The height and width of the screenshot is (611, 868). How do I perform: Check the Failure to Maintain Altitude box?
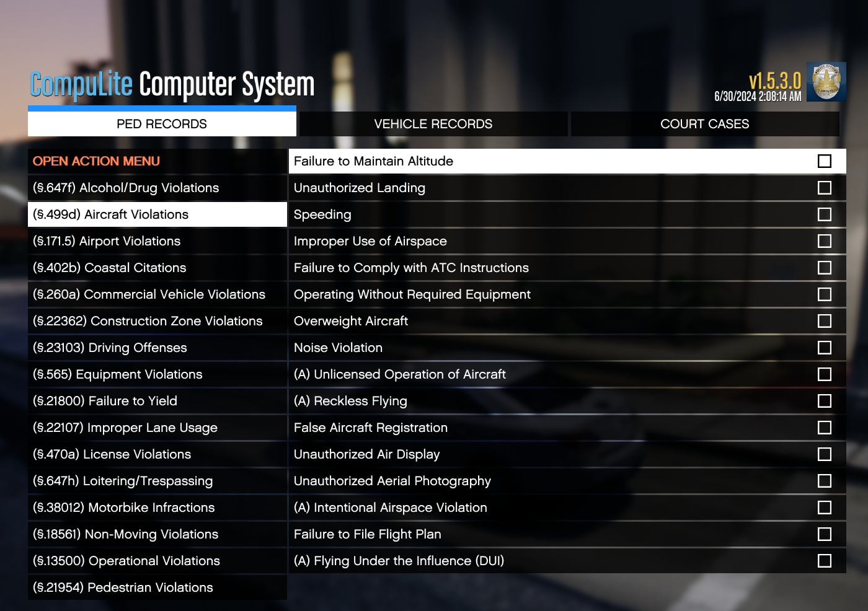coord(824,161)
